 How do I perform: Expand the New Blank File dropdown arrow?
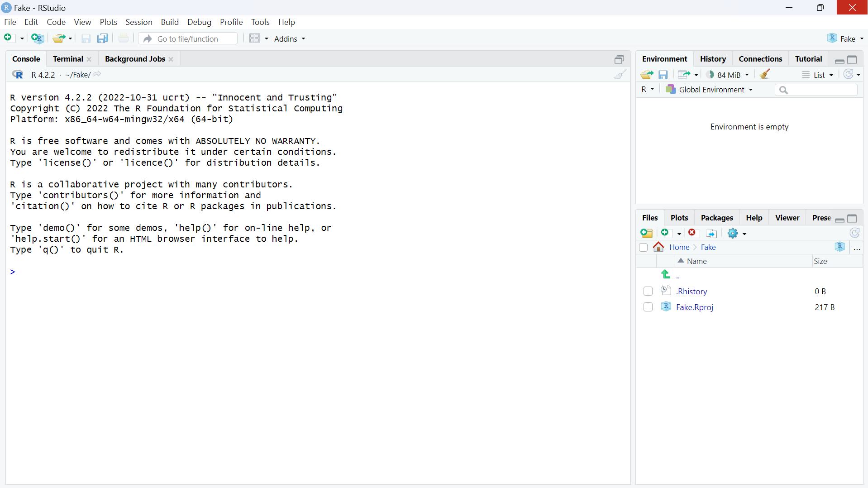(x=679, y=234)
